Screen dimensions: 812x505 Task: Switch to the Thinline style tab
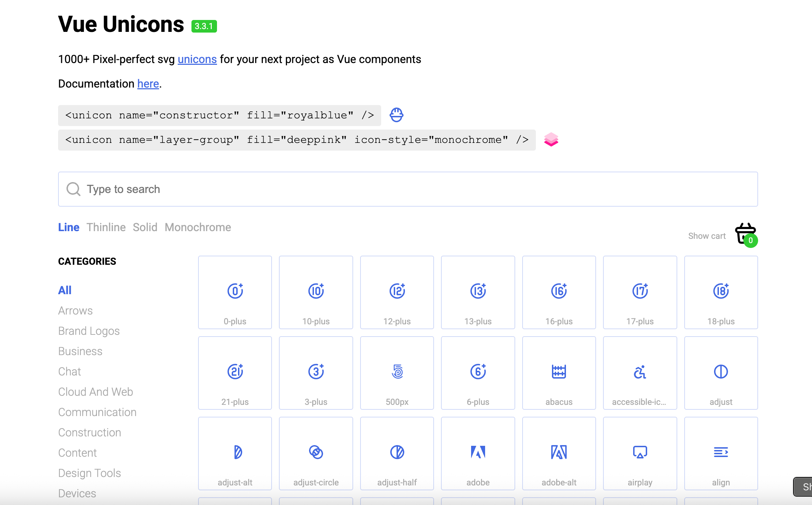[x=106, y=227]
